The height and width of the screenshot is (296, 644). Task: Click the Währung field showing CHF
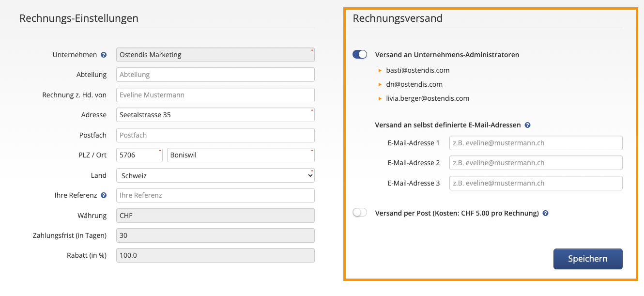(215, 216)
